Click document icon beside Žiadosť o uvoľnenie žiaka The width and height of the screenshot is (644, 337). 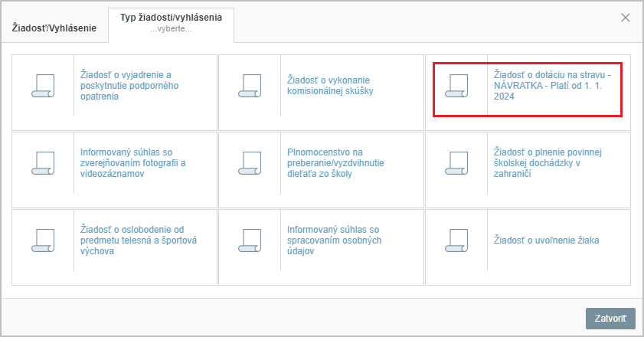coord(456,240)
